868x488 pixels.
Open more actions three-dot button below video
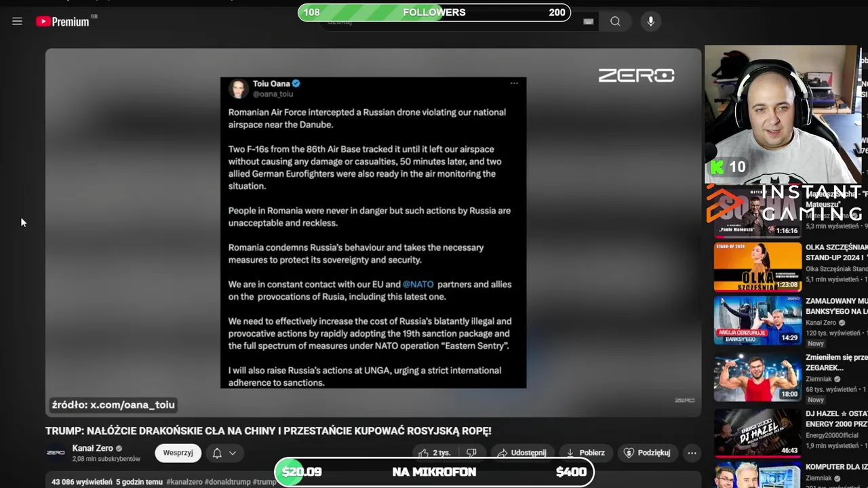692,453
